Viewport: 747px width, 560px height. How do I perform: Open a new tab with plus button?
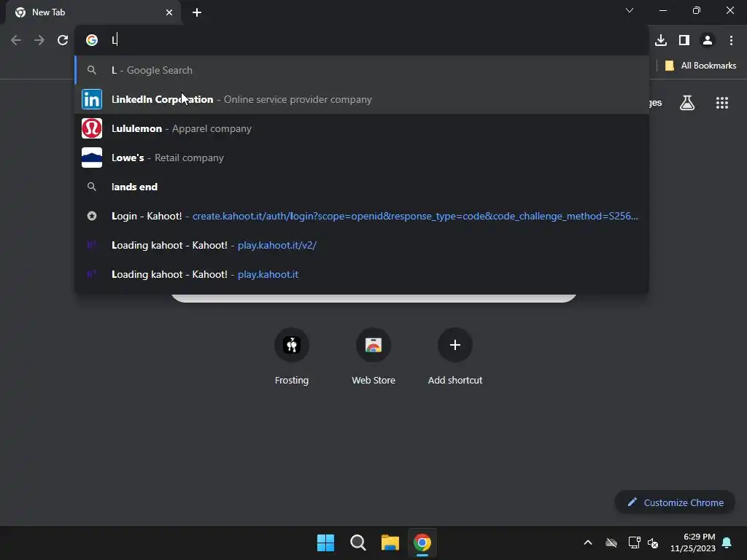[197, 12]
